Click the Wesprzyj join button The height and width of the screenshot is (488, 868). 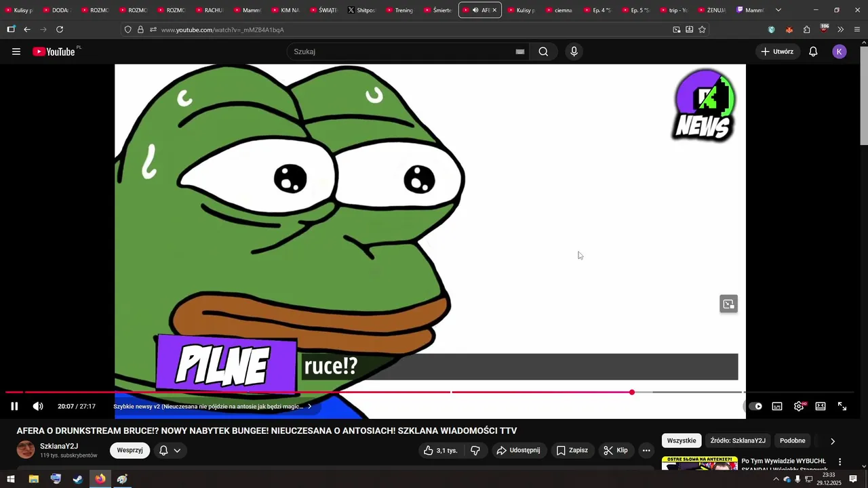tap(130, 450)
